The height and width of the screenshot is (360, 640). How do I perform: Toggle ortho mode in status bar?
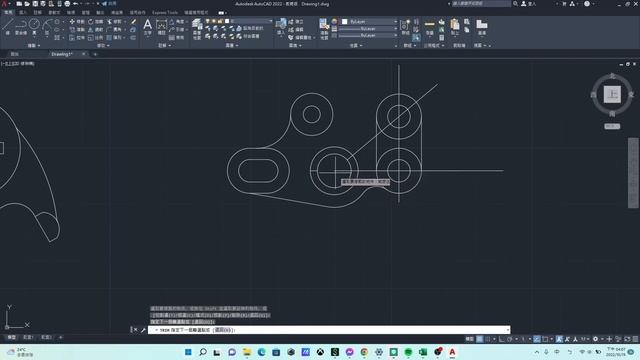pos(502,339)
